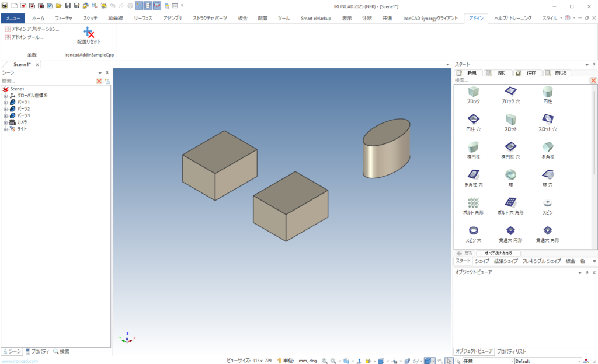Pick the 球 sphere catalog shape
Screen dimensions: 598x364
click(510, 175)
